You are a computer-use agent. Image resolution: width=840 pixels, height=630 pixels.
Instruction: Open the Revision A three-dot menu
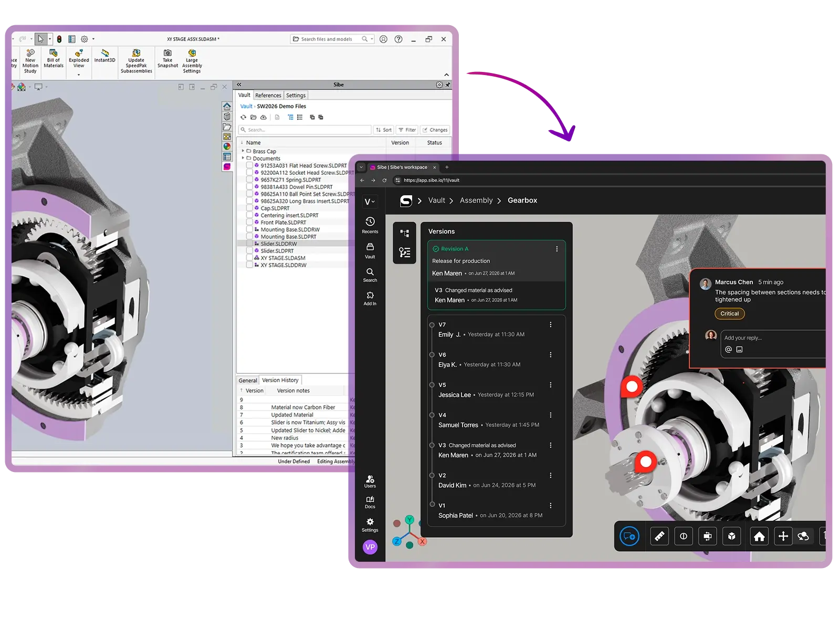[x=557, y=249]
